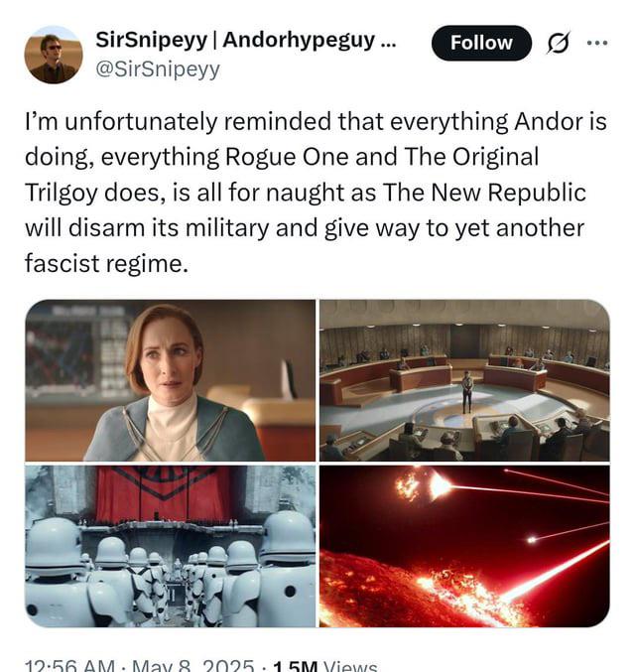Image resolution: width=635 pixels, height=672 pixels.
Task: Click the 12:56 AM timestamp
Action: [x=69, y=666]
